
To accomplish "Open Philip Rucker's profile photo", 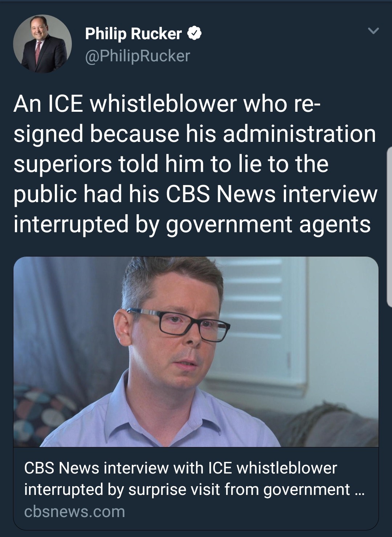I will point(42,44).
